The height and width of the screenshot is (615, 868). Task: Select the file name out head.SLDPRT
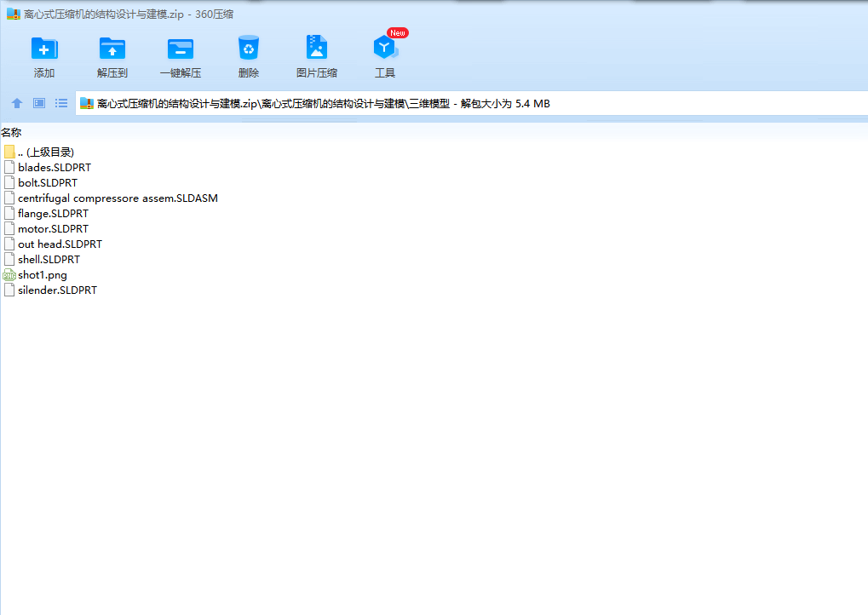pyautogui.click(x=60, y=244)
